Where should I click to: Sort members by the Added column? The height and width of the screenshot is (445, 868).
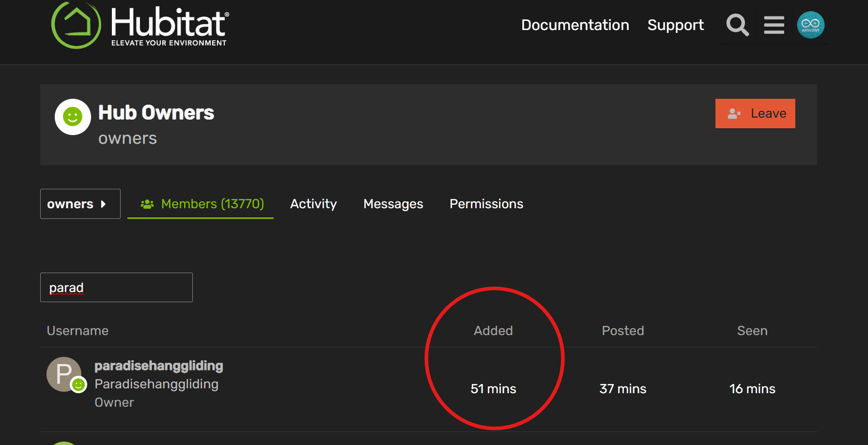[x=493, y=331]
